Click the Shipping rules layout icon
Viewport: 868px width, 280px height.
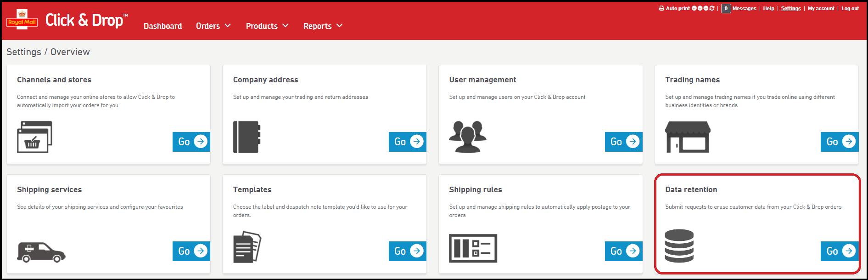tap(473, 248)
